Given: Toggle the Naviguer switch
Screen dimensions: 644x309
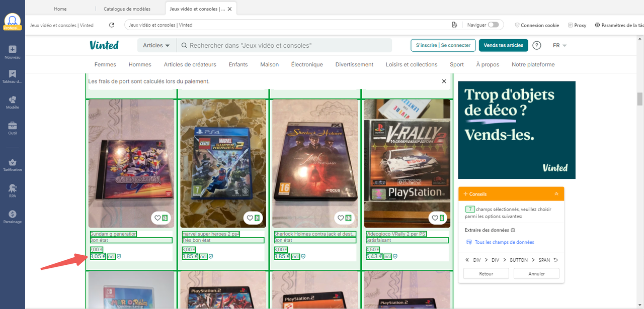Looking at the screenshot, I should pos(493,25).
